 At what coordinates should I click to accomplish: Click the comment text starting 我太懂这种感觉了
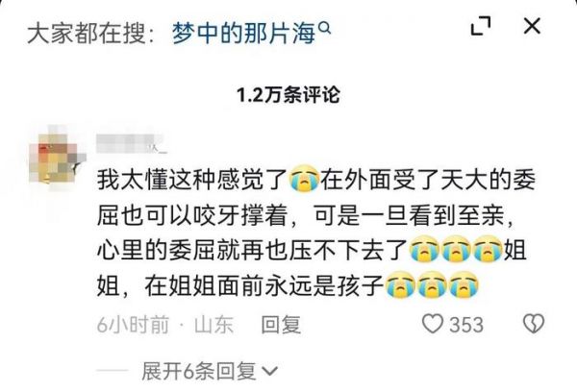pyautogui.click(x=315, y=233)
